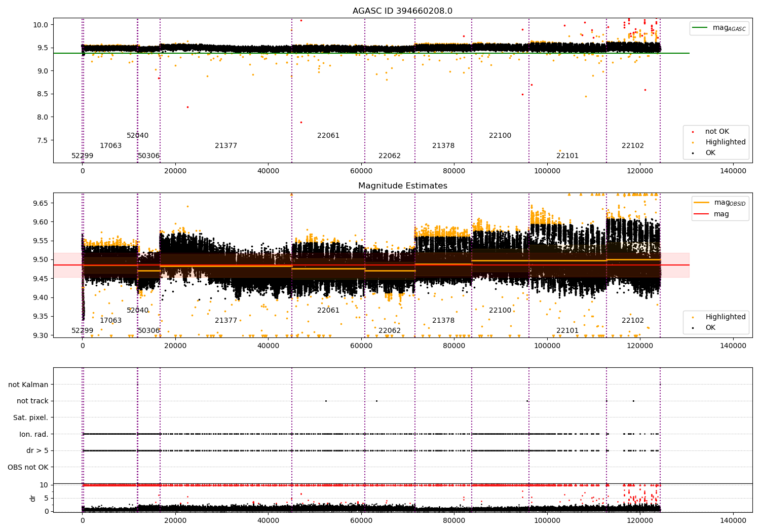Click the 8.5 y-axis tick in top plot
Screen dimensions: 760x532
pos(43,94)
